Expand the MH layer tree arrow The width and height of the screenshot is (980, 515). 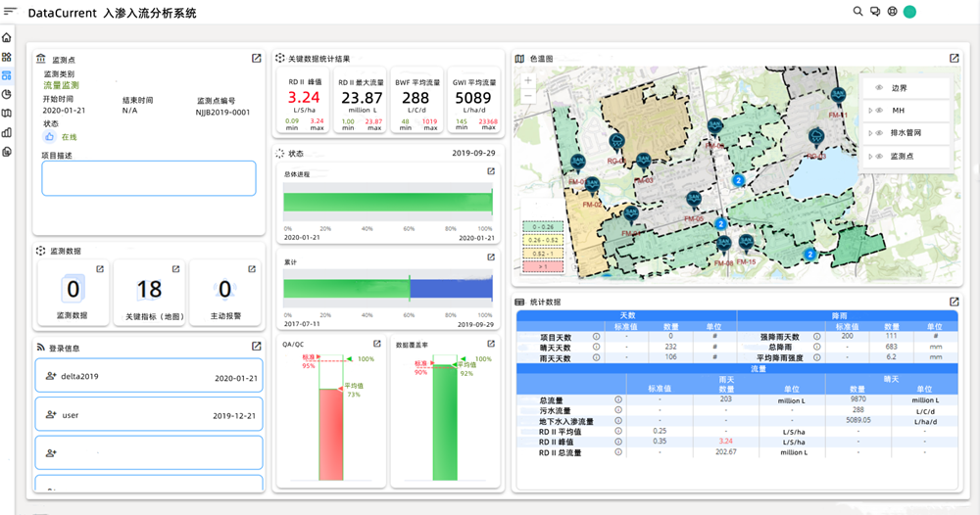click(x=870, y=111)
